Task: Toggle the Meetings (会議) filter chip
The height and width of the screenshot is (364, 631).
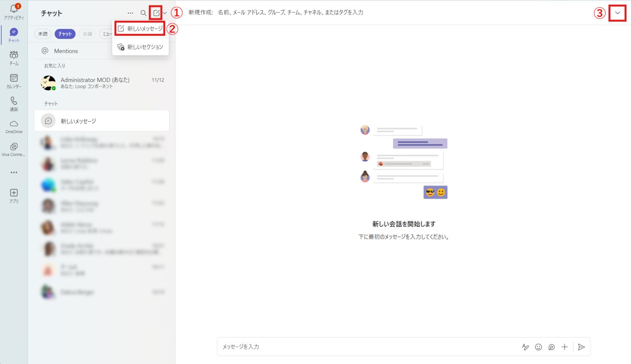Action: point(87,34)
